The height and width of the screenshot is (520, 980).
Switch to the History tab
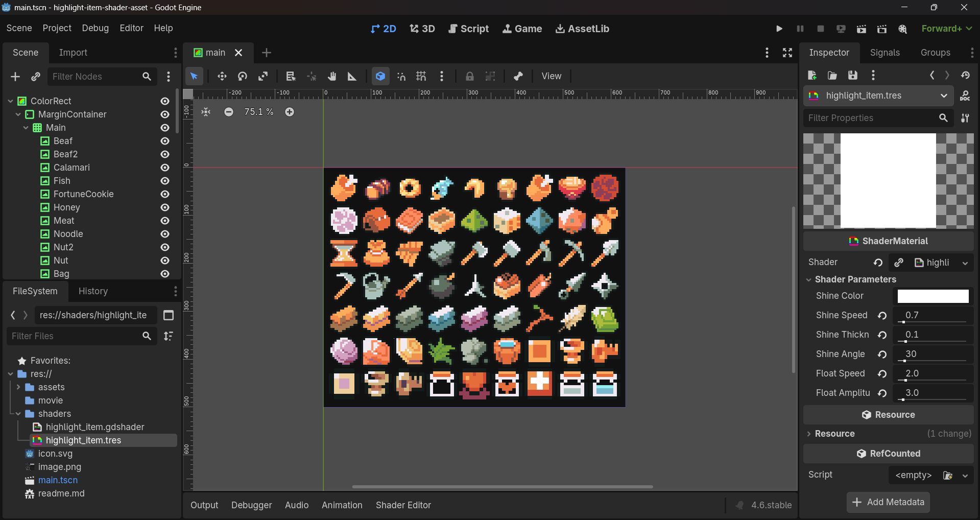point(93,291)
